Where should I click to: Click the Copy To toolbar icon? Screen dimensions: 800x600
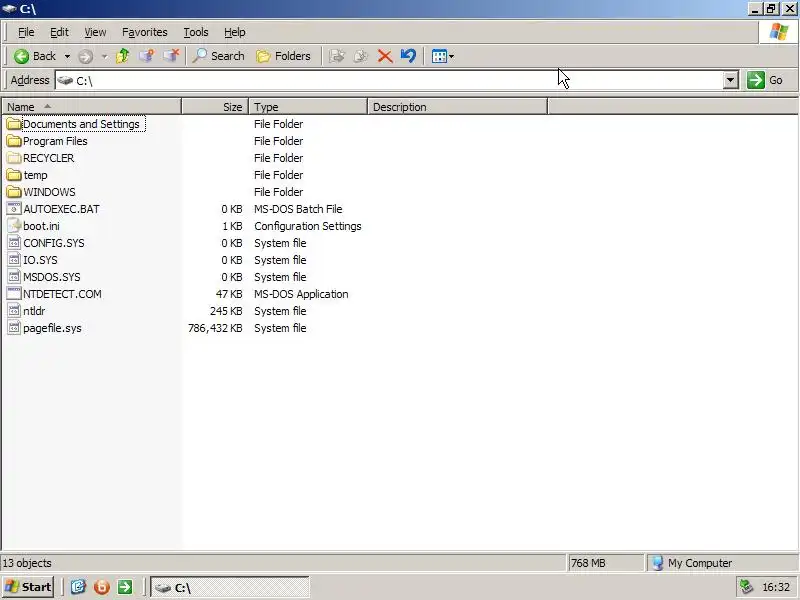[x=361, y=56]
